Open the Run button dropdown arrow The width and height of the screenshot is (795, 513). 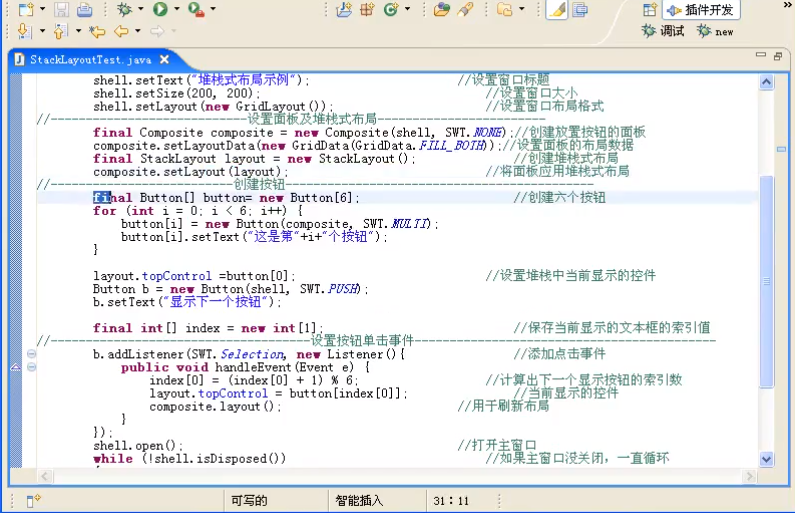click(177, 10)
